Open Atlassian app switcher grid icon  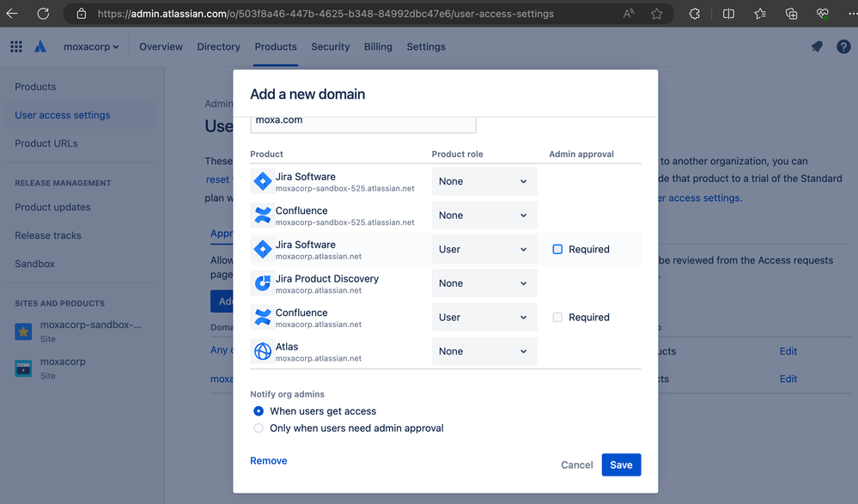tap(16, 46)
